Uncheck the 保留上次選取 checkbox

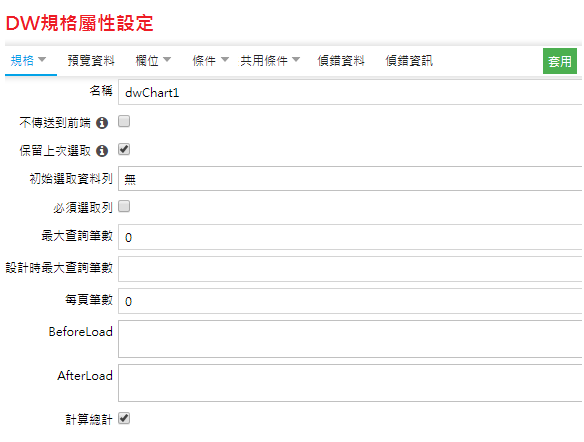coord(124,150)
